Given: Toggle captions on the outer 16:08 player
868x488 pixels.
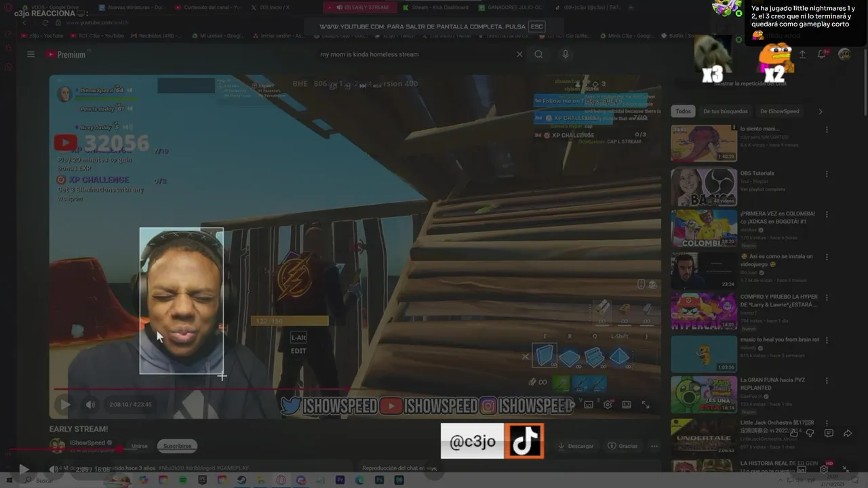Looking at the screenshot, I should click(802, 469).
